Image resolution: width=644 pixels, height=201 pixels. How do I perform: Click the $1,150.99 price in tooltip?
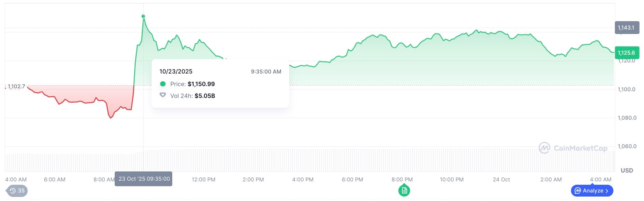click(x=201, y=84)
